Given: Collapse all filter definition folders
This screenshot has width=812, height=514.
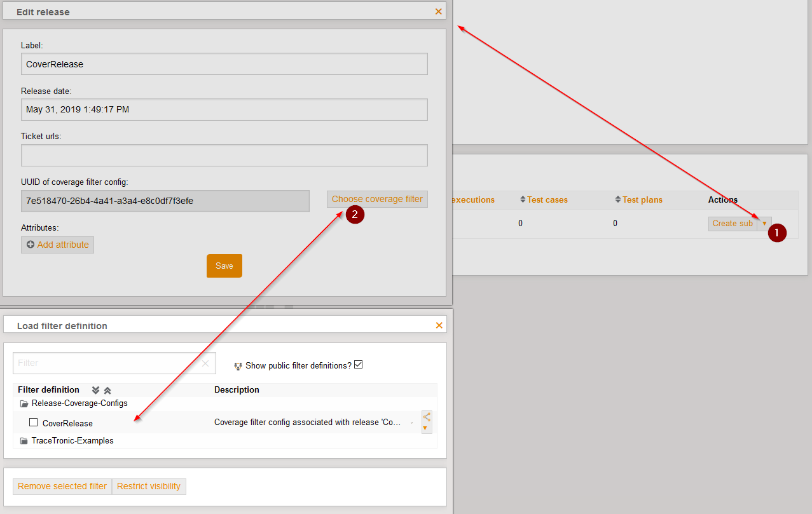Looking at the screenshot, I should pyautogui.click(x=107, y=390).
